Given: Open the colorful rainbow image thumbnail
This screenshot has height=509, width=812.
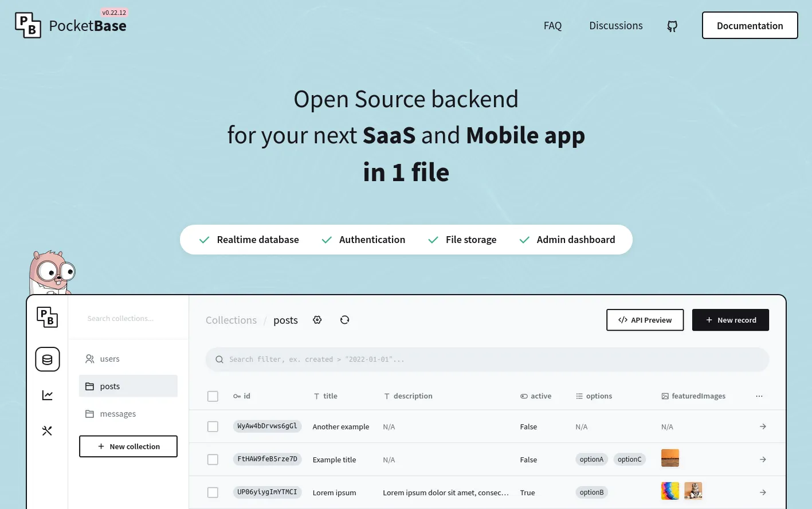Looking at the screenshot, I should (670, 491).
